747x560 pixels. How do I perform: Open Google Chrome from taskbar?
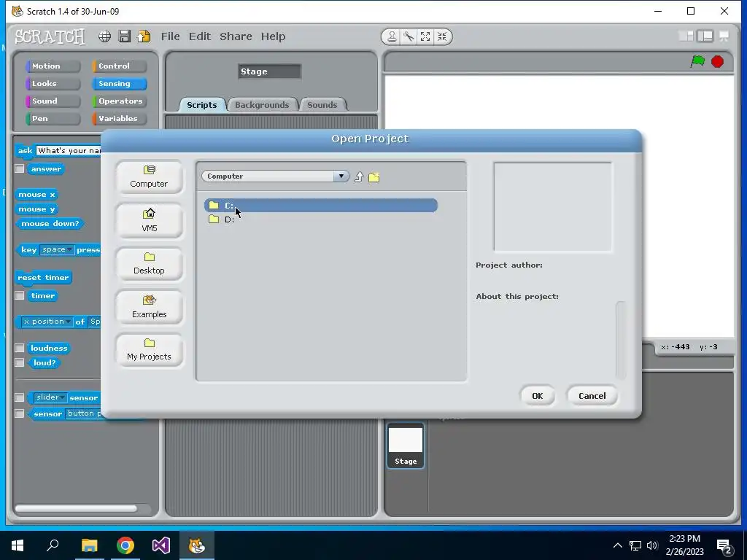coord(125,545)
